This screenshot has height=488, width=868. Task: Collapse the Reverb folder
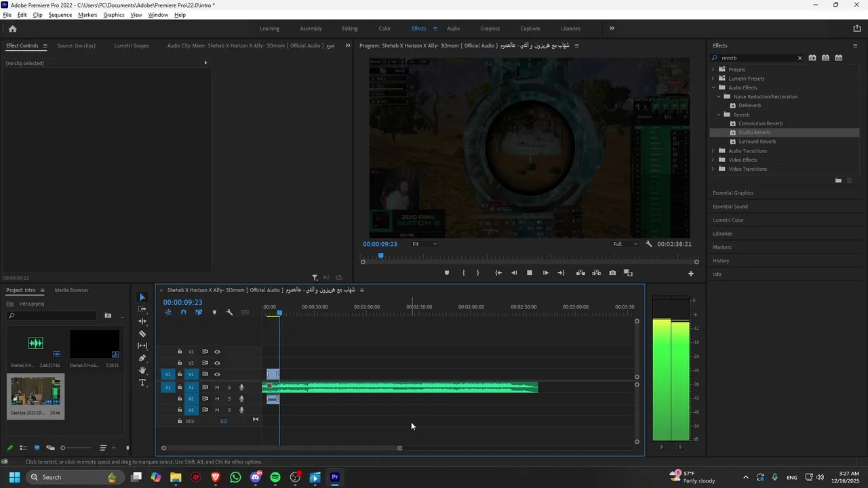[719, 115]
